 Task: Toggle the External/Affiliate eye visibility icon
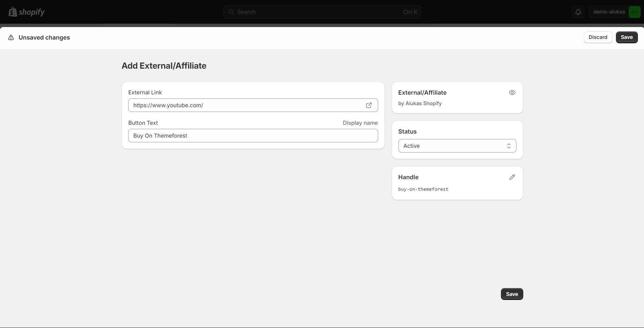[512, 93]
